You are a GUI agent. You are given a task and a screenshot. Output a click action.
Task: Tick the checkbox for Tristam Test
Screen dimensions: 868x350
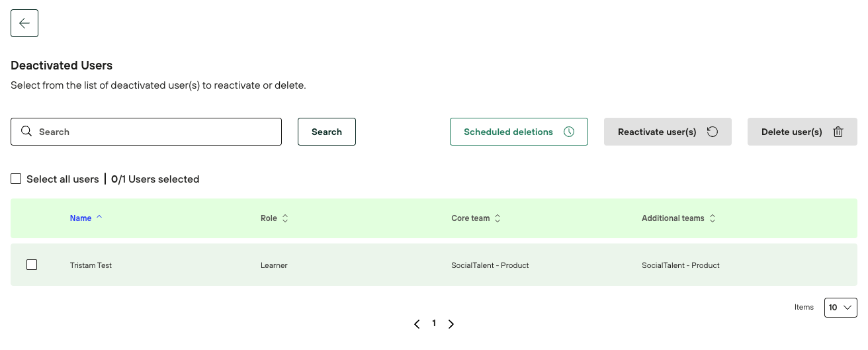[32, 265]
